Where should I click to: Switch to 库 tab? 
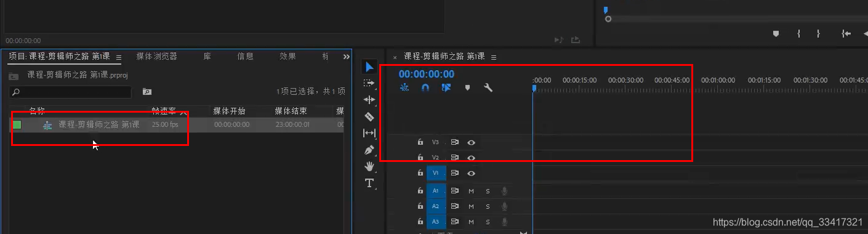[x=207, y=56]
